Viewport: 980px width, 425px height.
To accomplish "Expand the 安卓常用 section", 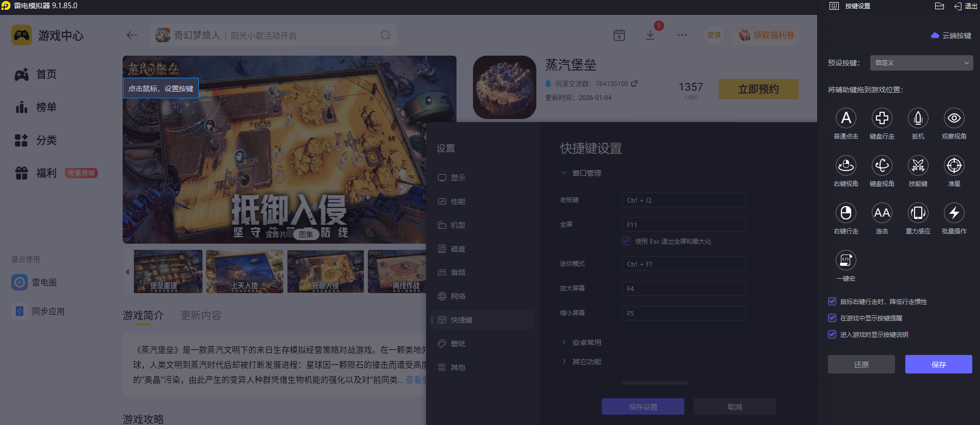I will coord(564,343).
